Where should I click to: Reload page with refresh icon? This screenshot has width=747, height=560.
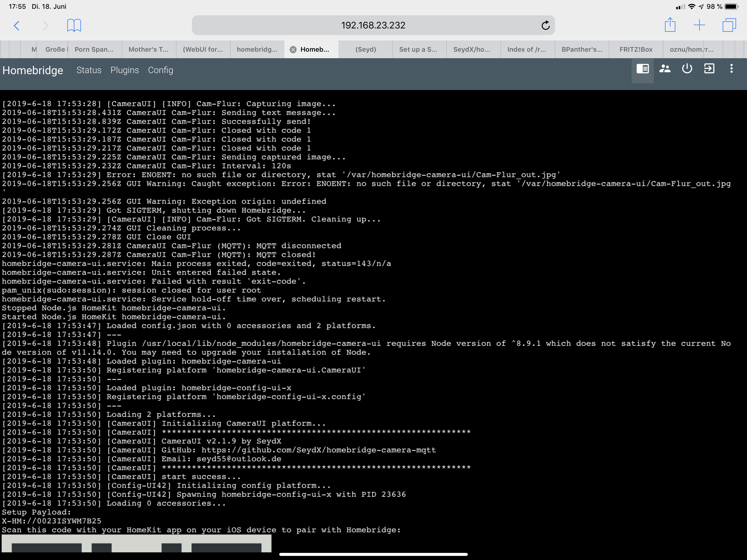click(x=545, y=25)
